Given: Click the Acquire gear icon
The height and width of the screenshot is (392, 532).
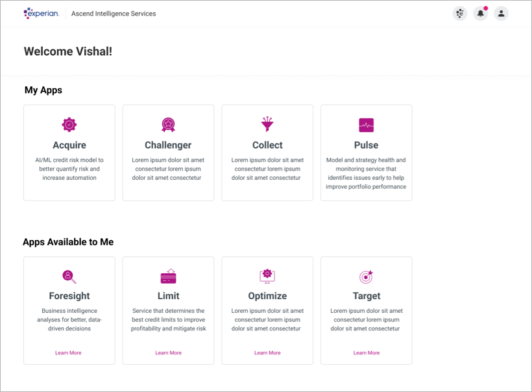Looking at the screenshot, I should click(x=69, y=125).
